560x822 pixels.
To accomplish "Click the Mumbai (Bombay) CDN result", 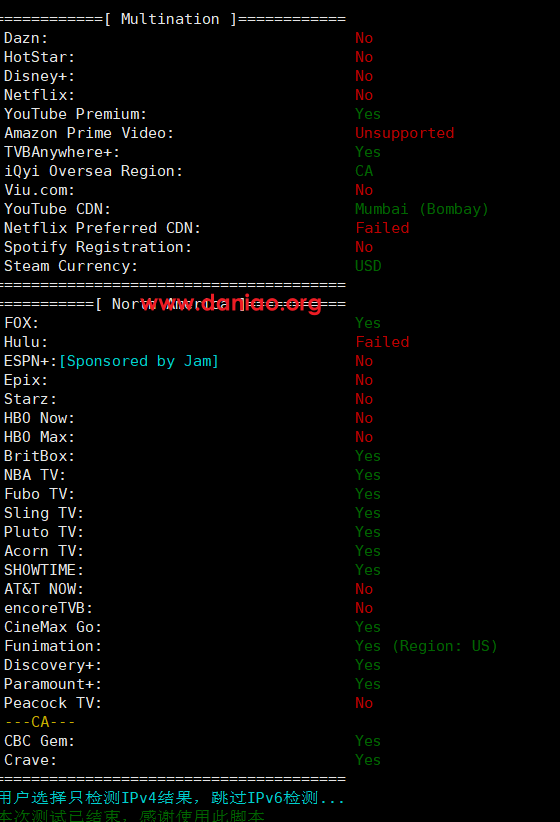I will pyautogui.click(x=422, y=209).
